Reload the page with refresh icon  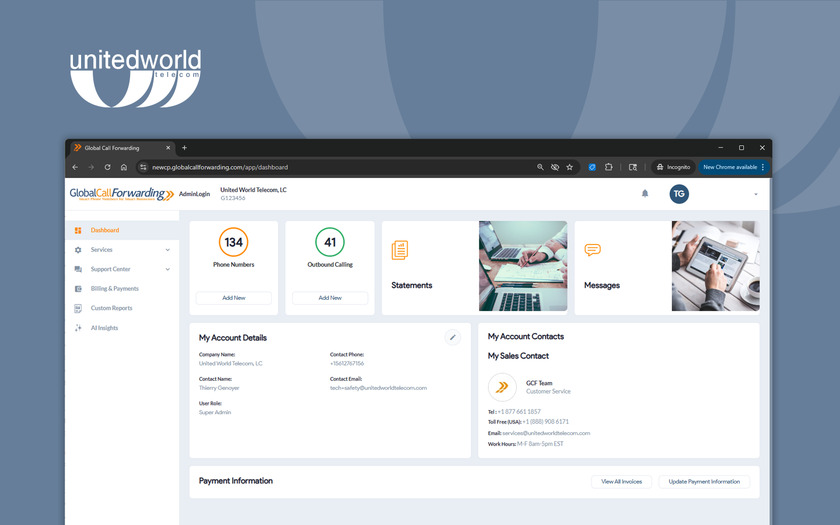pos(107,167)
